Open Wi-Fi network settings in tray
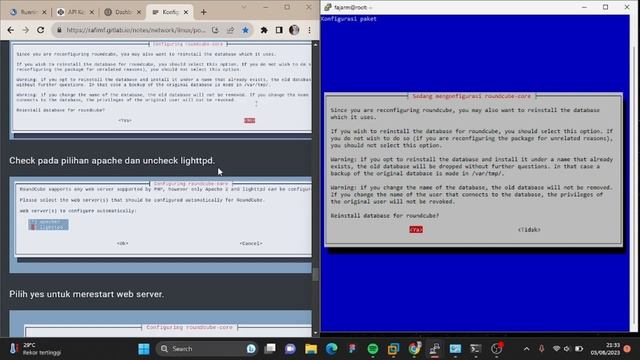 [x=556, y=349]
